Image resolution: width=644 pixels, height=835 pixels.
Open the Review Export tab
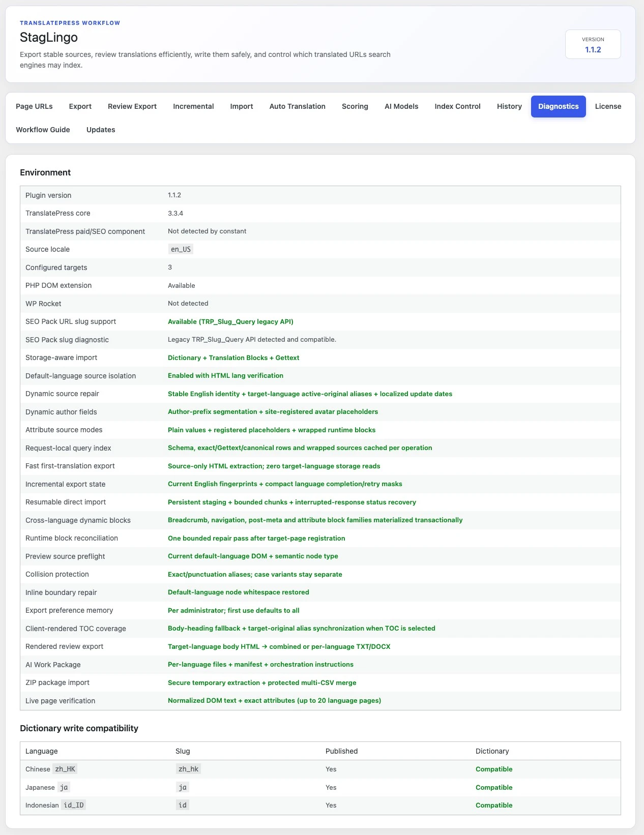tap(132, 106)
